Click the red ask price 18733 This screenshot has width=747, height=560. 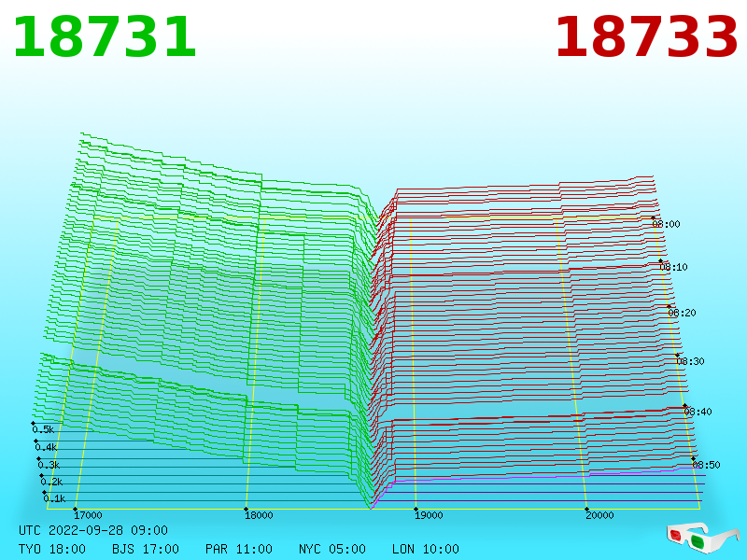point(646,37)
